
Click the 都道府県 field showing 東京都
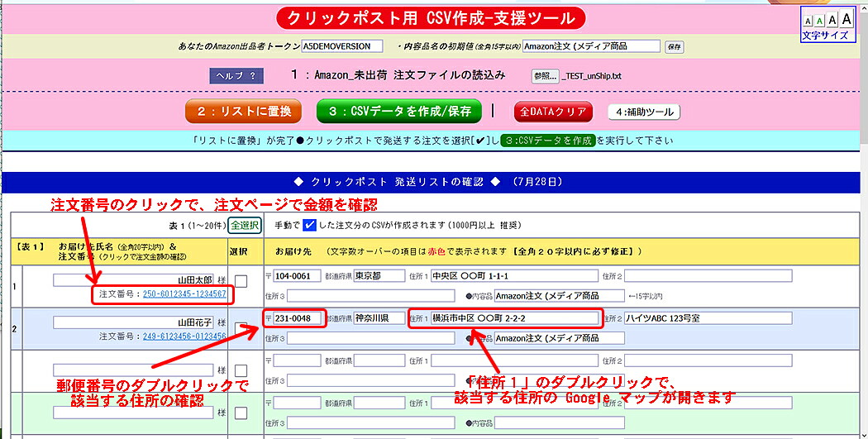(x=379, y=275)
